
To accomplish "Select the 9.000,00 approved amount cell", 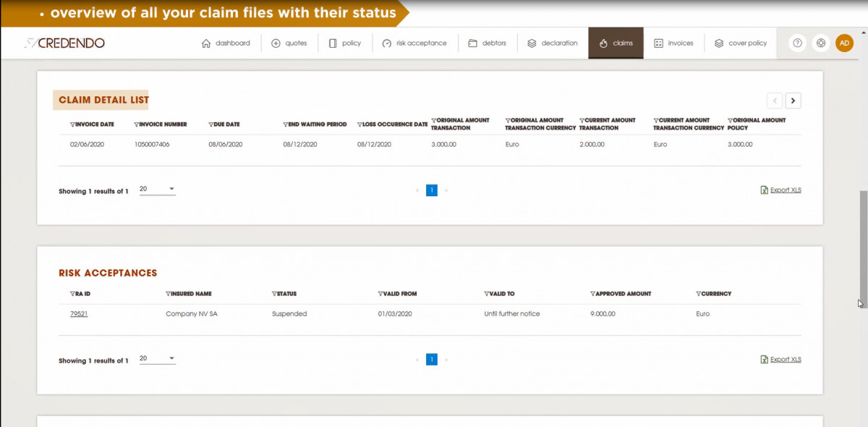I will coord(603,314).
